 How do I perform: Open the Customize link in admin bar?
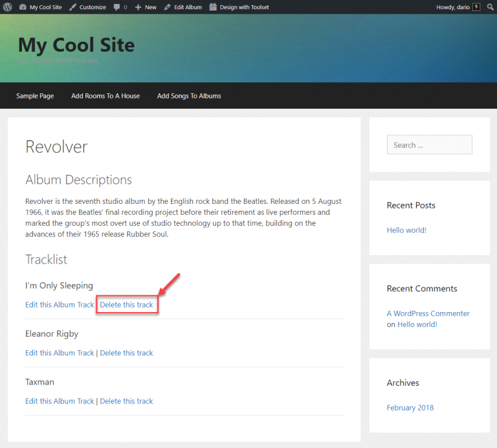[x=87, y=7]
